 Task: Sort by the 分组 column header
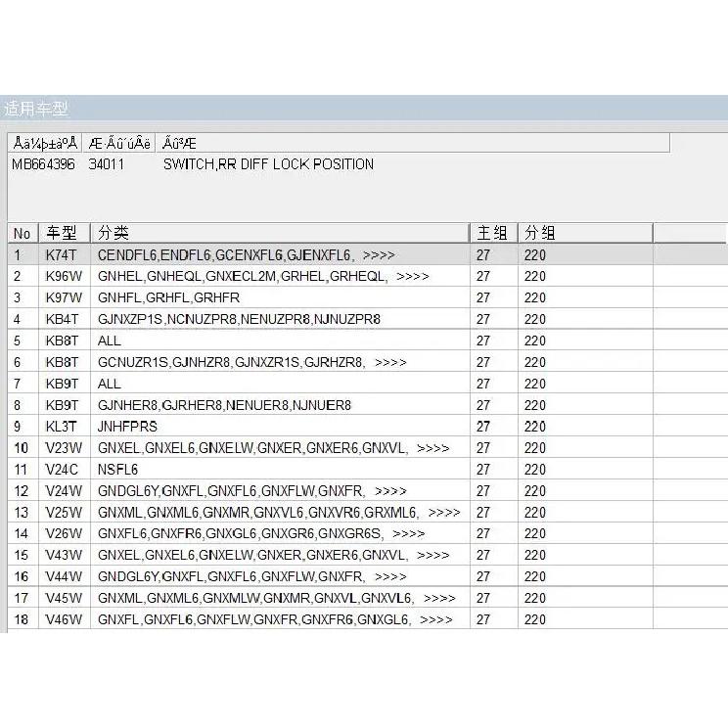585,233
